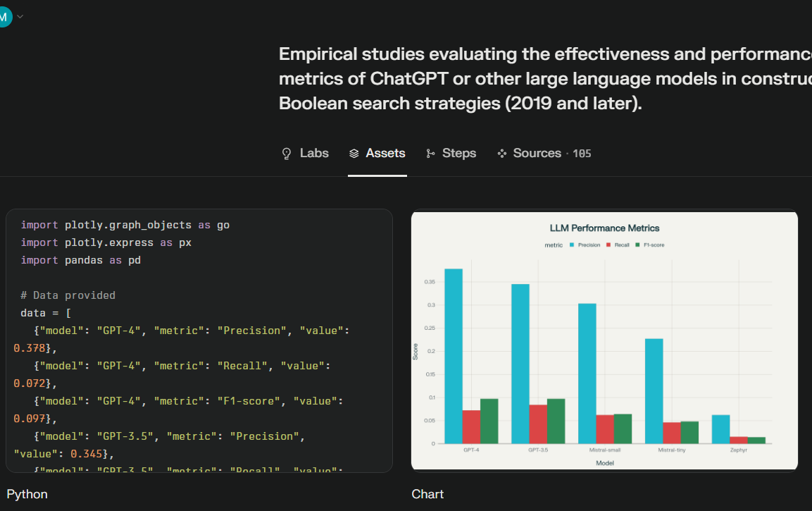812x511 pixels.
Task: Click the '# Data provided' comment line
Action: coord(68,295)
